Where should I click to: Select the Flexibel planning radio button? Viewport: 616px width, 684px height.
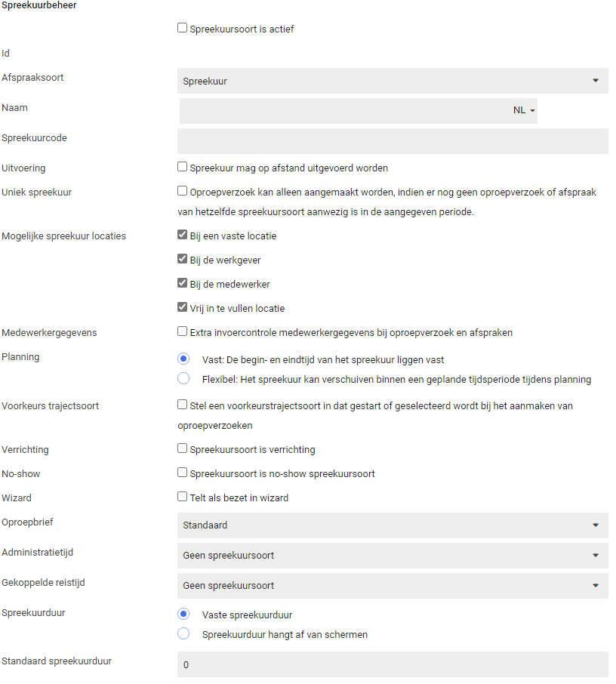(x=183, y=379)
